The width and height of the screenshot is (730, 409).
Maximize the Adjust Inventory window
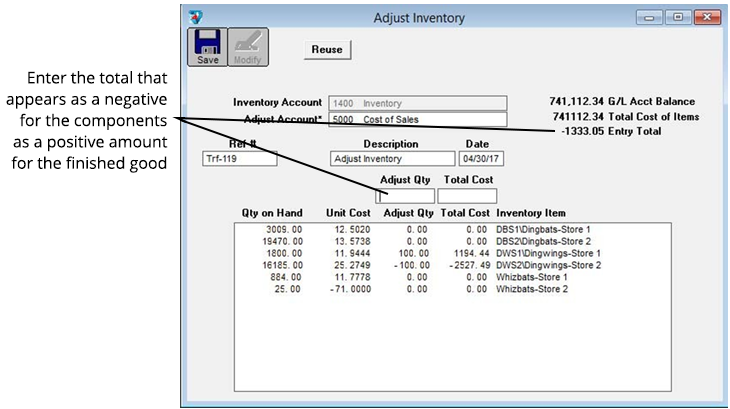[x=677, y=18]
